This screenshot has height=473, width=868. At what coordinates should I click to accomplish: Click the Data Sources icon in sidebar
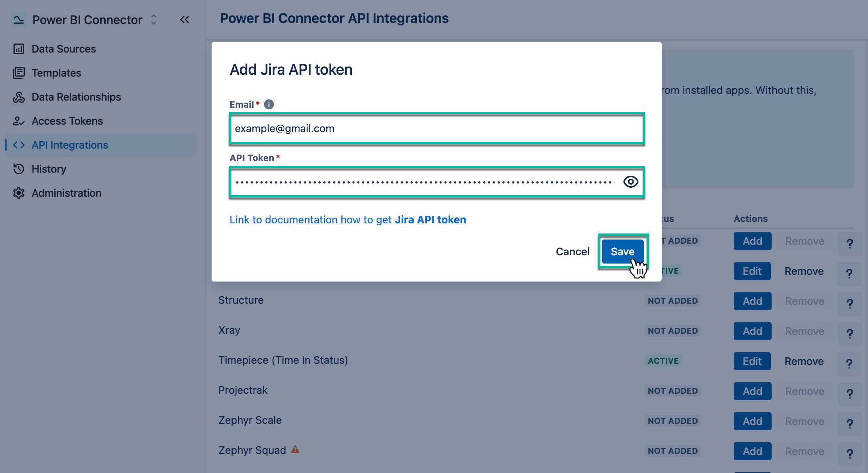click(19, 48)
